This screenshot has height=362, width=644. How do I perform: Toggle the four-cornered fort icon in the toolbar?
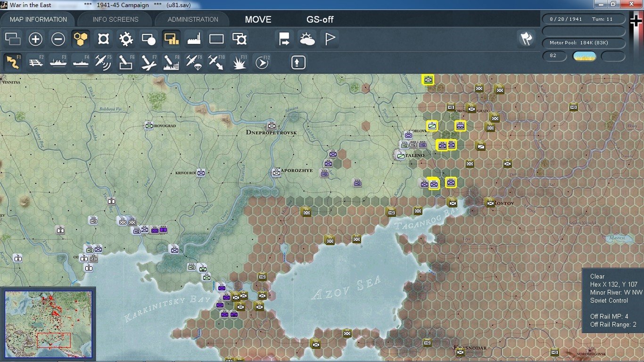[x=103, y=39]
